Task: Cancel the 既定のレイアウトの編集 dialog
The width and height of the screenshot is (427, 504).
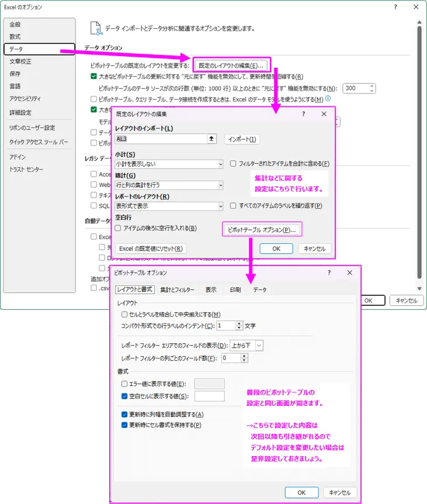Action: click(x=315, y=248)
